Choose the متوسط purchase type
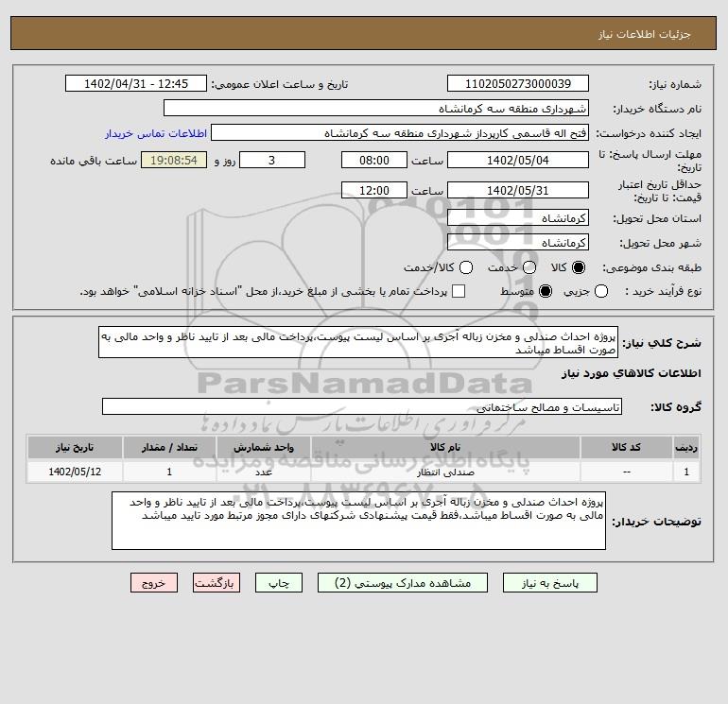728x704 pixels. (x=546, y=291)
